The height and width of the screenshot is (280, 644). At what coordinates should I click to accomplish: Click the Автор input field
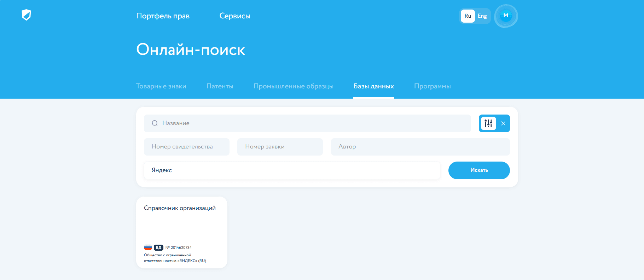420,147
